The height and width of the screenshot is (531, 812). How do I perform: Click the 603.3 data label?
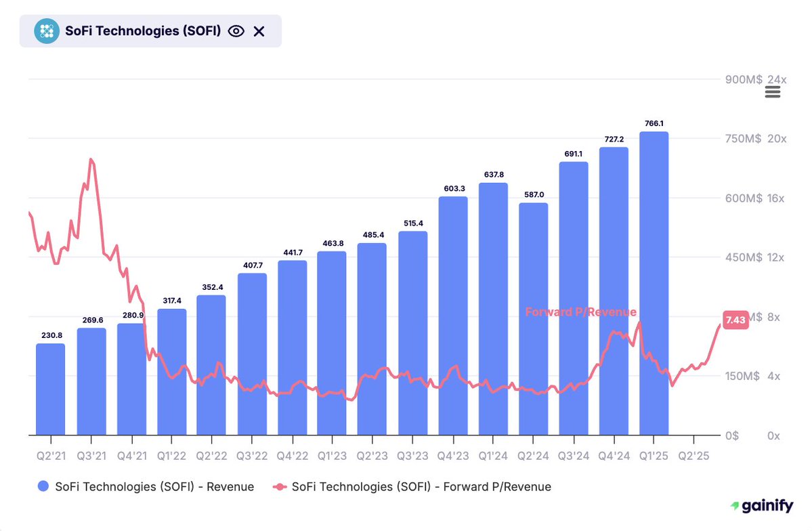click(x=454, y=188)
